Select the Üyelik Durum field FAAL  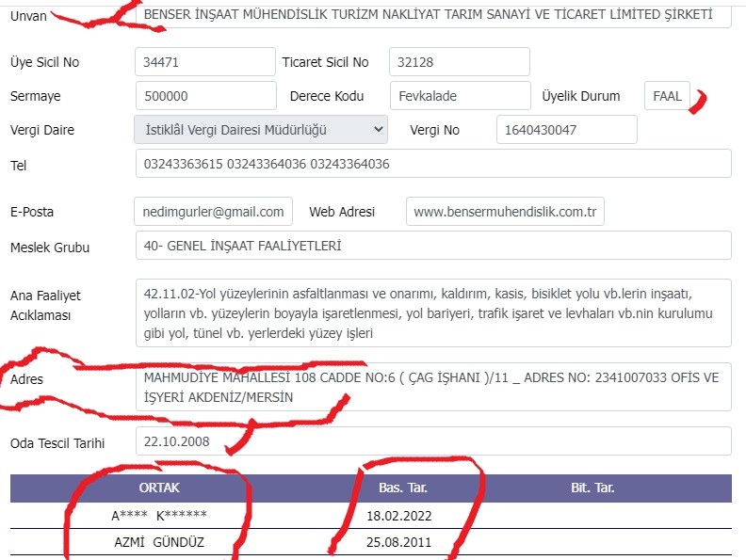[x=667, y=96]
